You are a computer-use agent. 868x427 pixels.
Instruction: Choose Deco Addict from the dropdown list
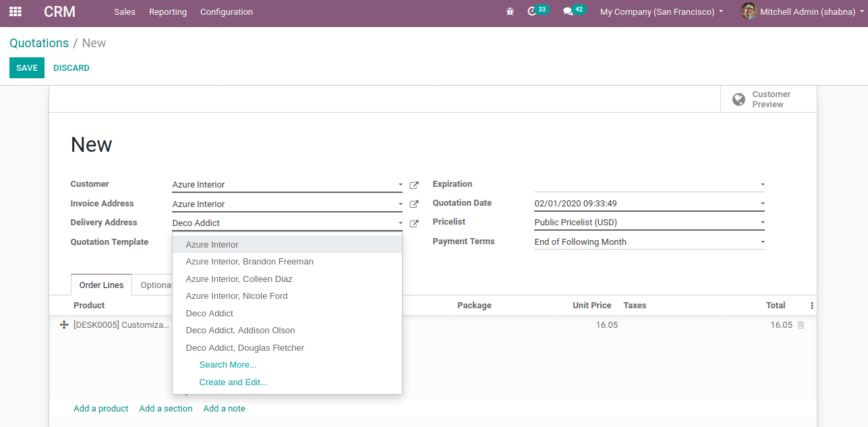(287, 314)
